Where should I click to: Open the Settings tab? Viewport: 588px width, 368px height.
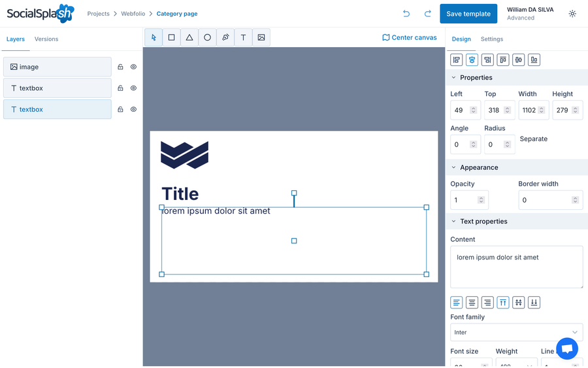(x=491, y=39)
